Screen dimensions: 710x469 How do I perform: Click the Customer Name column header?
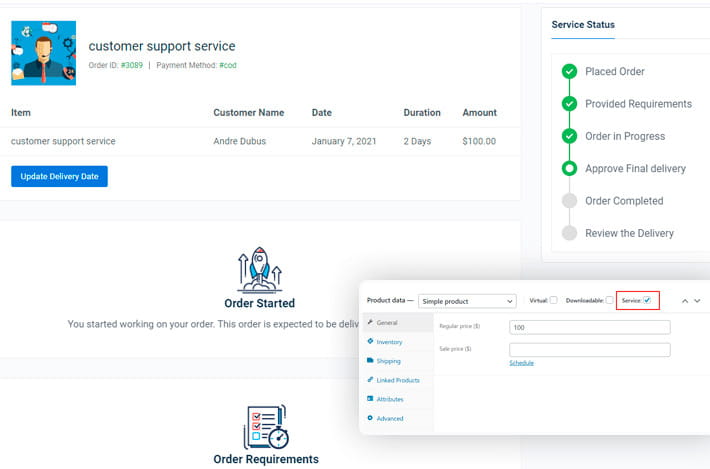click(249, 113)
